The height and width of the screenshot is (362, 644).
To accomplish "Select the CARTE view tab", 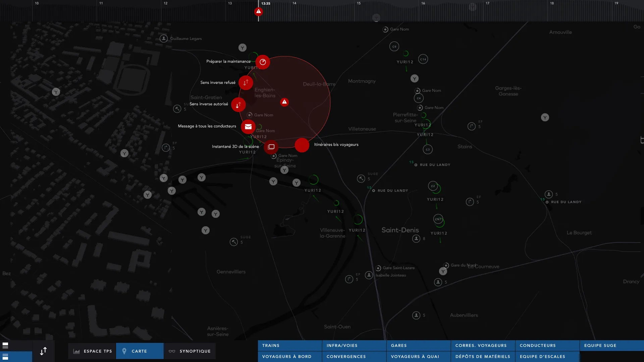I will coord(140,351).
